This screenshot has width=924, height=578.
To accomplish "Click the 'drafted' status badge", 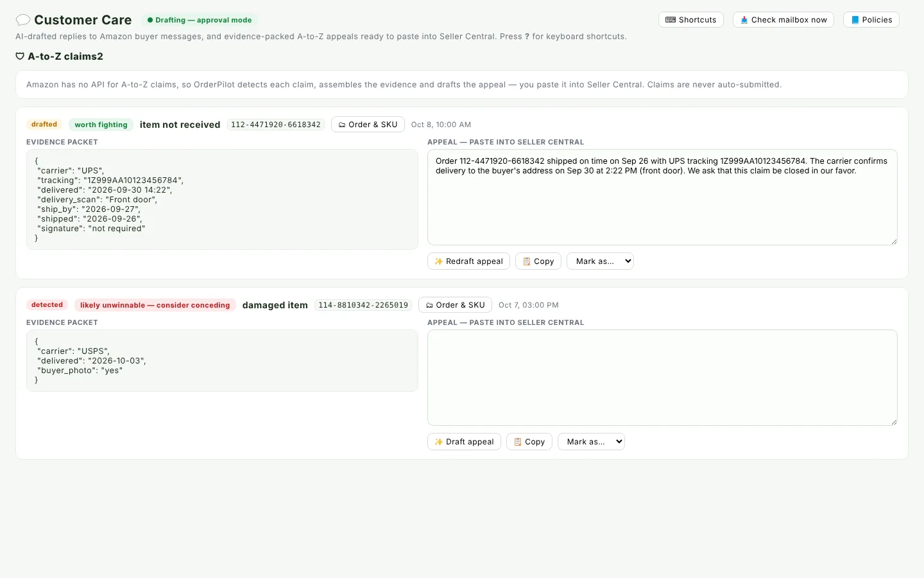I will (x=44, y=125).
